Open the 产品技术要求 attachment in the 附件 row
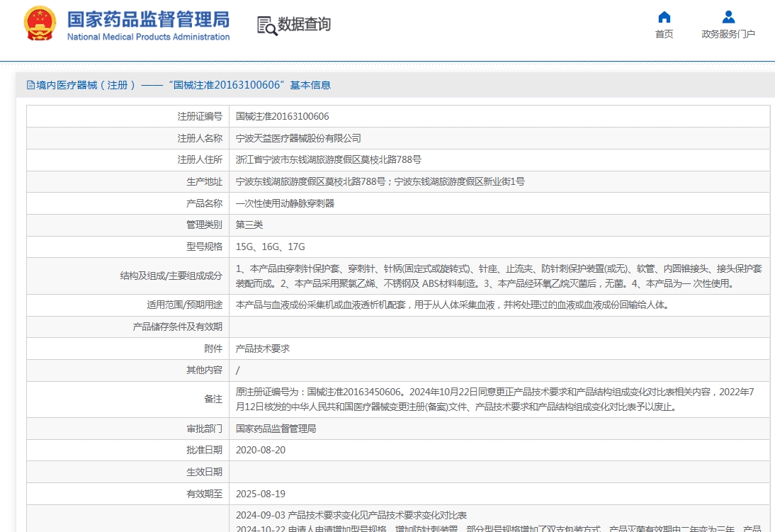This screenshot has height=532, width=775. 263,349
